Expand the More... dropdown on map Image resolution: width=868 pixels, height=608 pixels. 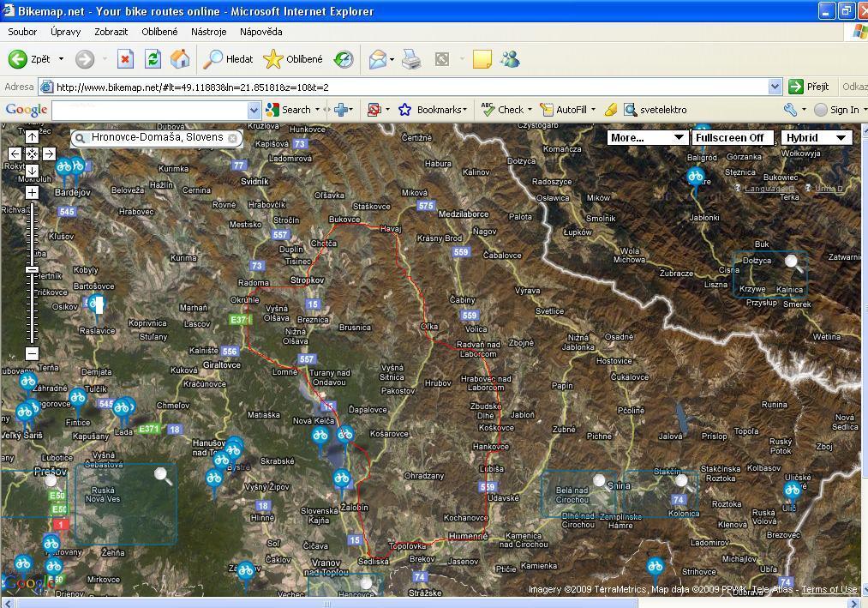coord(647,137)
